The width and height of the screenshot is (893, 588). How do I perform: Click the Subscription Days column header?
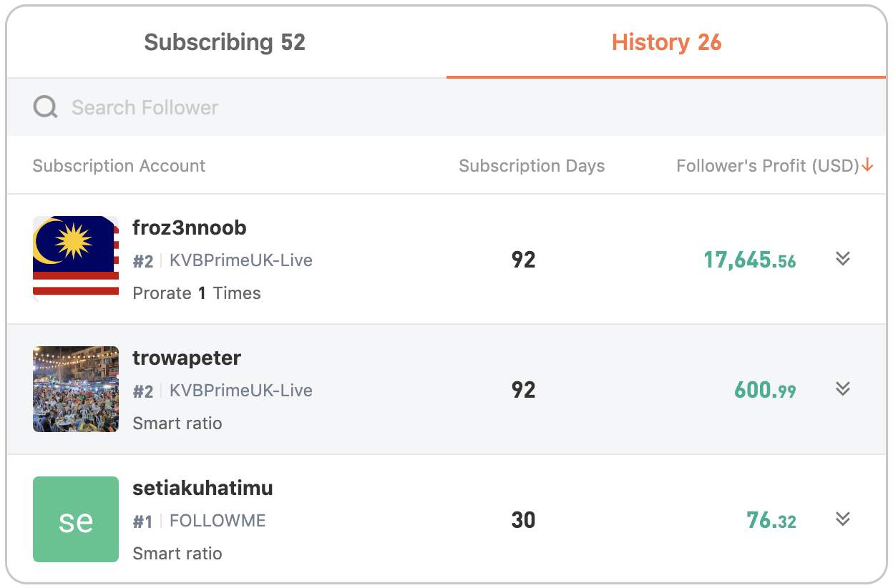pos(532,166)
